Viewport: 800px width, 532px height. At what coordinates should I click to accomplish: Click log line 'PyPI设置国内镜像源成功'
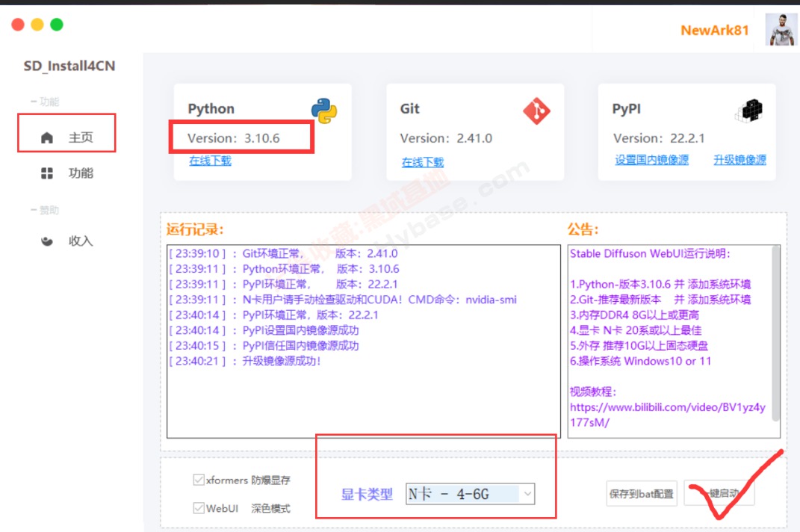point(264,330)
